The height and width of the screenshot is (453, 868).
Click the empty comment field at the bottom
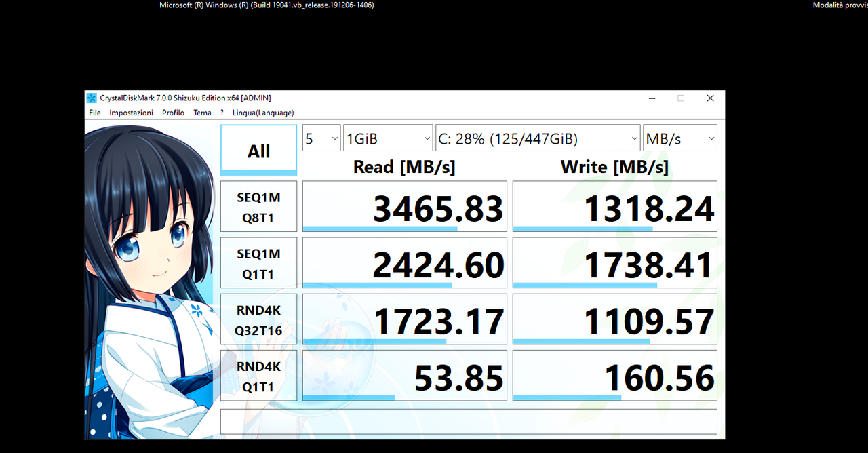coord(469,421)
